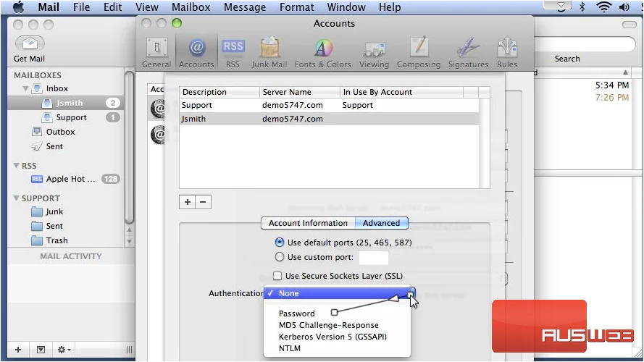Select the Apple Hot RSS feed
The width and height of the screenshot is (644, 362).
point(66,179)
